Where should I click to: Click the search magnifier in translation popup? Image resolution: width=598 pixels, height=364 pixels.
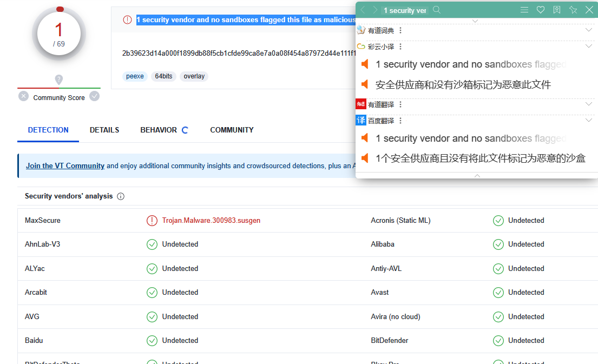437,10
